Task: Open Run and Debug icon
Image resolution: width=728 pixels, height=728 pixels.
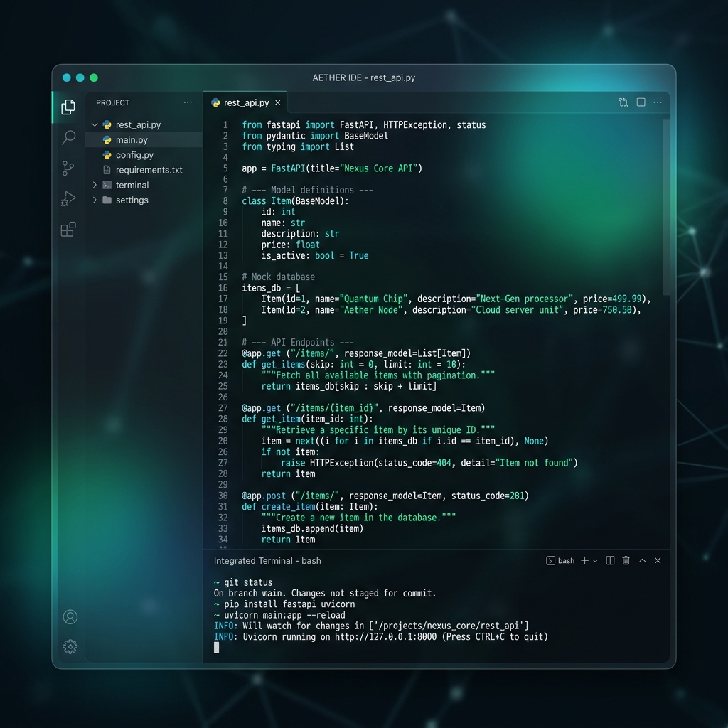Action: (68, 199)
